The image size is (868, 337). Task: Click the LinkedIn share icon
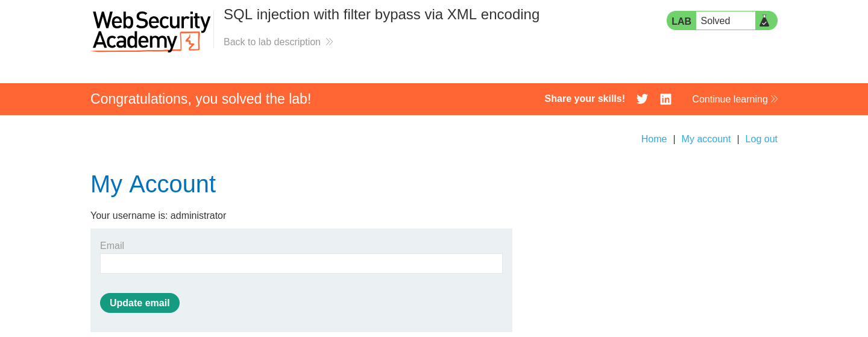tap(665, 99)
